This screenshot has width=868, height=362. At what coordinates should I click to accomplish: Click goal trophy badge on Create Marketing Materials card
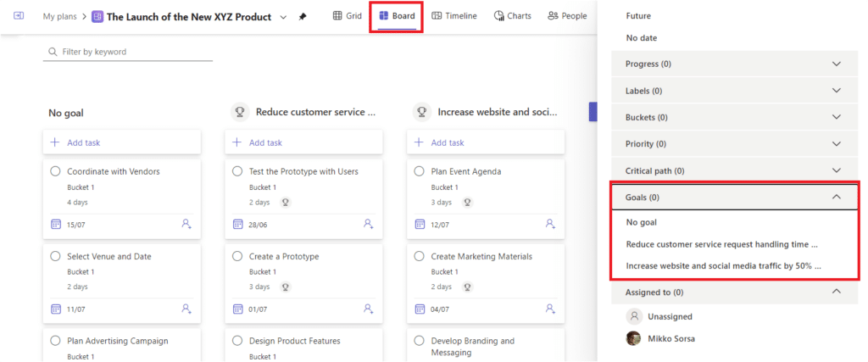tap(468, 287)
